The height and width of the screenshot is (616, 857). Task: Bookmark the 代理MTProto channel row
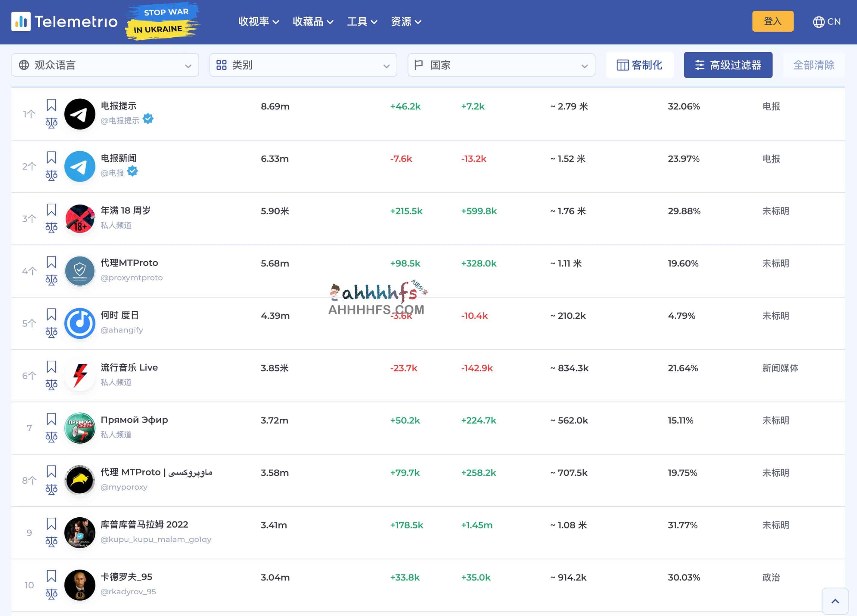[x=51, y=262]
